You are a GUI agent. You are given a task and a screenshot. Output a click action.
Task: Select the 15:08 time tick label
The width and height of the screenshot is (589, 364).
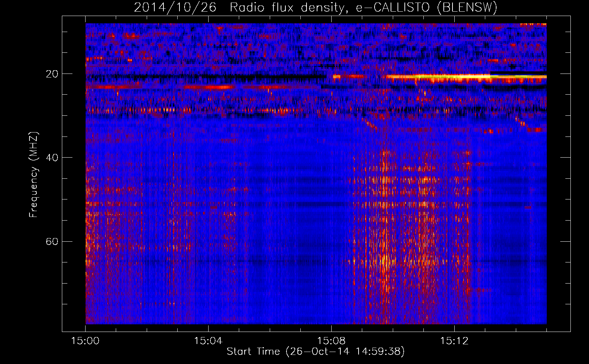(331, 341)
